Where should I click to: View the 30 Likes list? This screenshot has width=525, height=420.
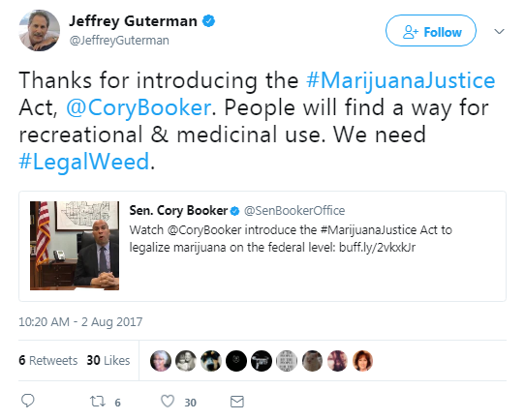(x=108, y=360)
